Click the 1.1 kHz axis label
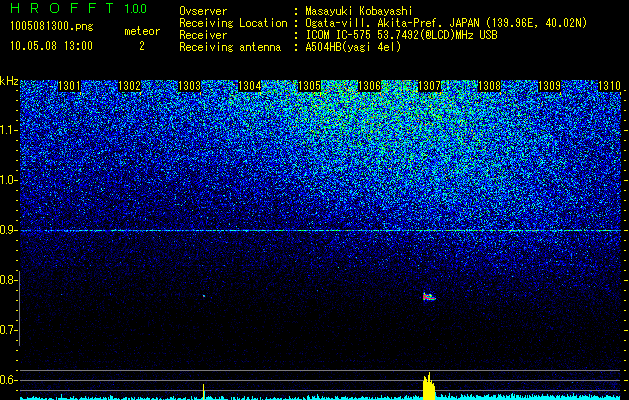Viewport: 629px width, 400px height. (x=8, y=130)
